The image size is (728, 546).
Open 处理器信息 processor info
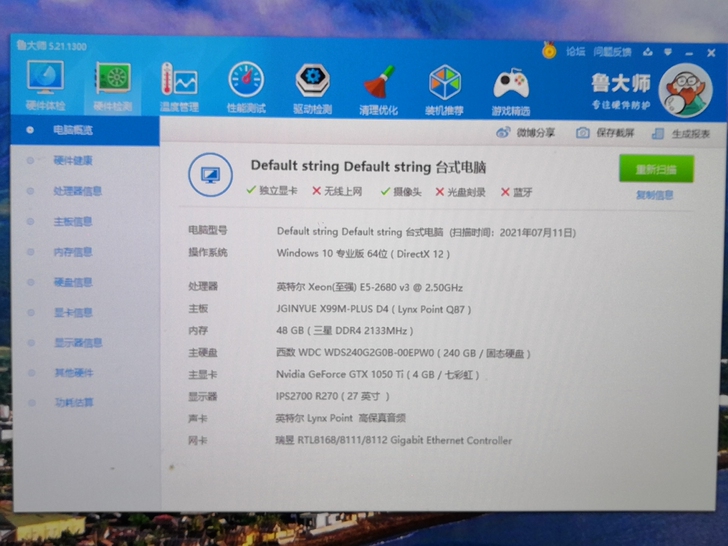pyautogui.click(x=77, y=191)
